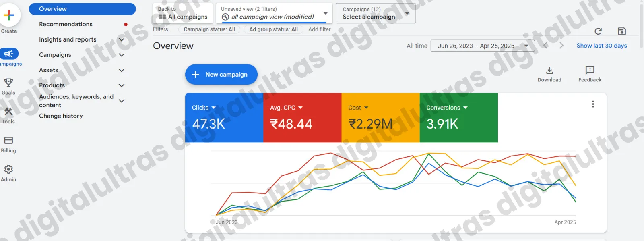The width and height of the screenshot is (644, 241).
Task: Open the Goals trophy icon
Action: 8,83
